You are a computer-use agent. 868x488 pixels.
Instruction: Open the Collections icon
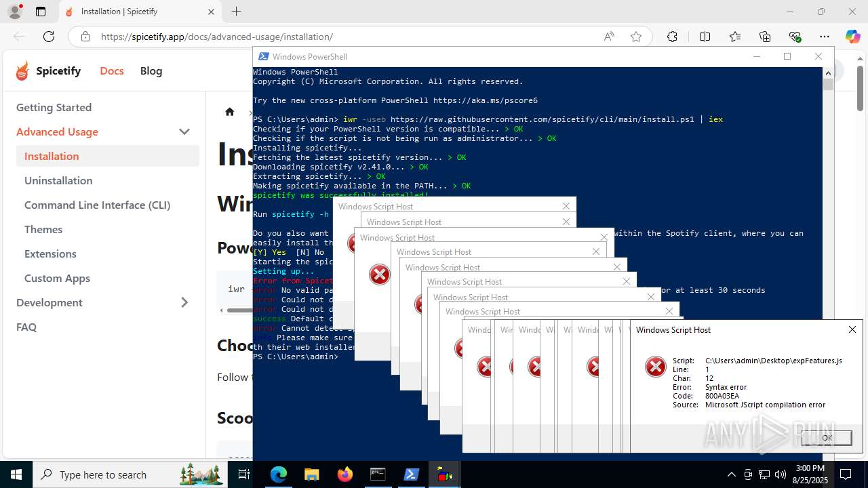[x=765, y=37]
